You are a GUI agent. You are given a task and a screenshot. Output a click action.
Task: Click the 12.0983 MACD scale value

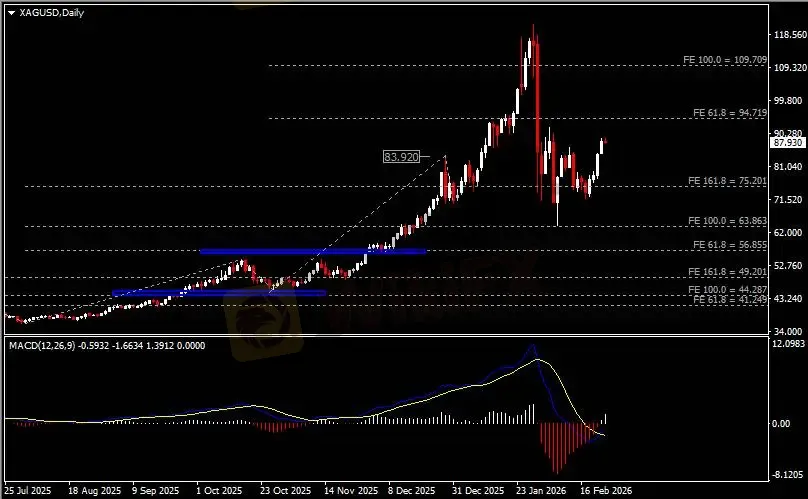[788, 344]
